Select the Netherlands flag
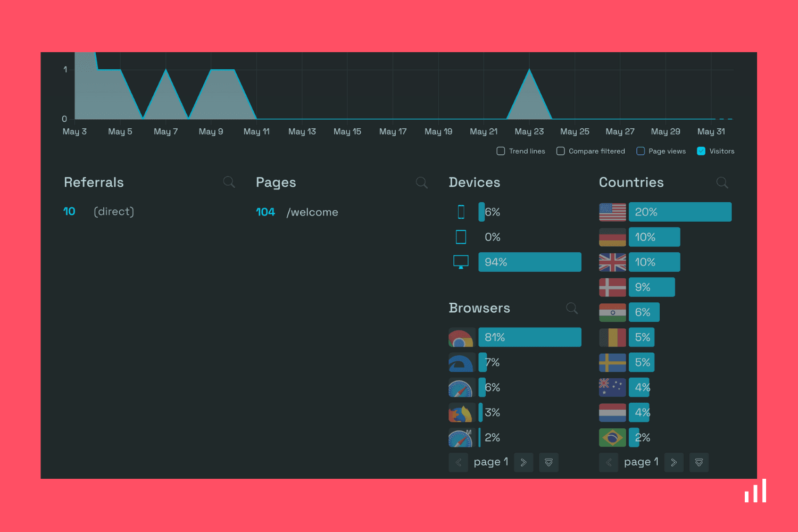 612,412
